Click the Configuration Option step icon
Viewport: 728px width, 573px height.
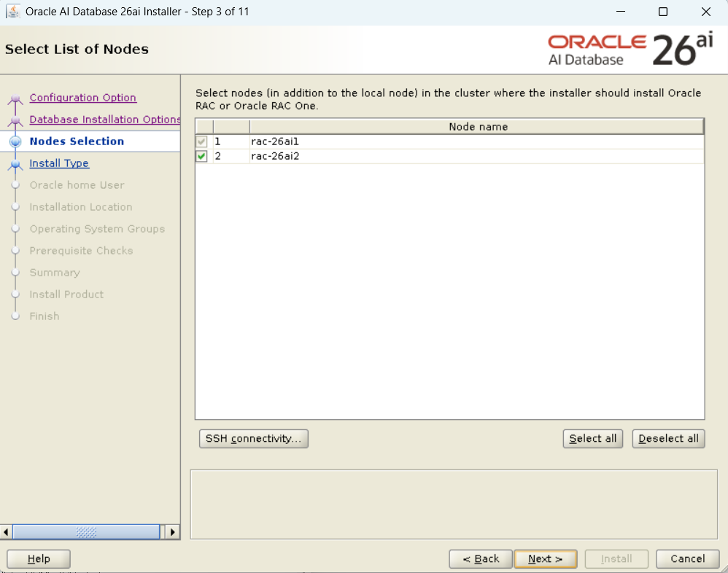pos(15,98)
